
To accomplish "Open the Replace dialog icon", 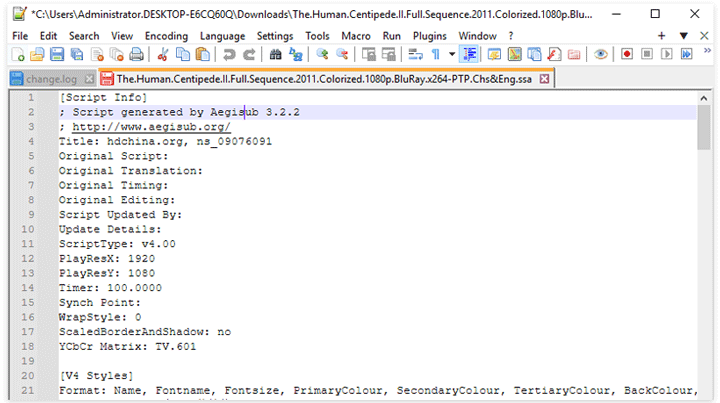I will tap(295, 55).
